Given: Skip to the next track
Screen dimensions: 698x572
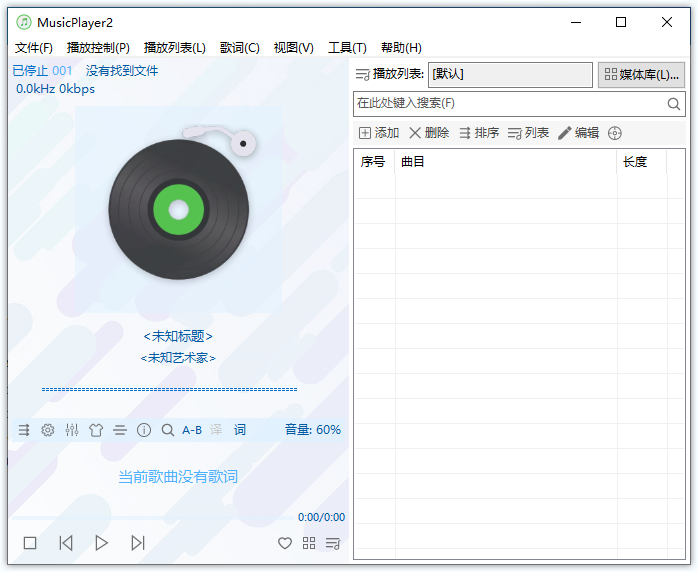Looking at the screenshot, I should pyautogui.click(x=138, y=543).
